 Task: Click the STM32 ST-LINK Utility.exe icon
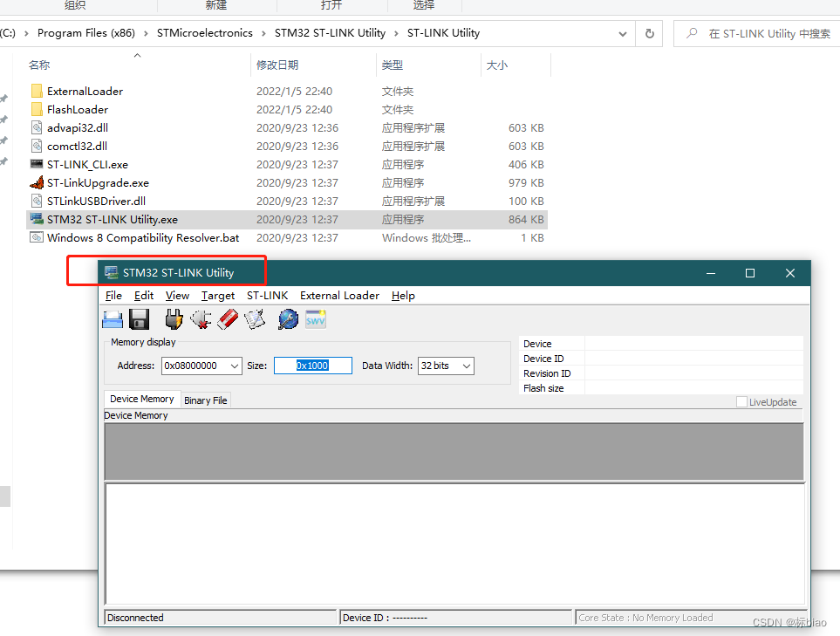coord(37,219)
